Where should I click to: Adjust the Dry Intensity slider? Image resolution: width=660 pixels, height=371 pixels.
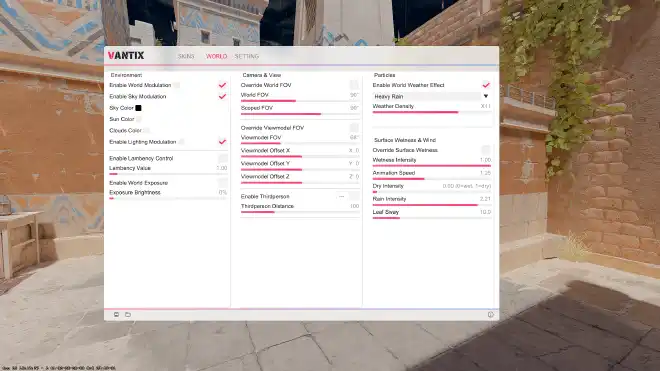coord(432,192)
